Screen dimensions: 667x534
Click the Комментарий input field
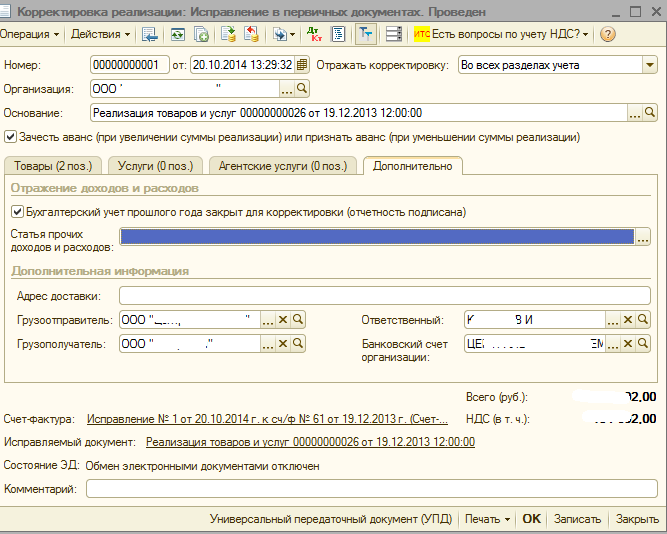click(x=371, y=489)
